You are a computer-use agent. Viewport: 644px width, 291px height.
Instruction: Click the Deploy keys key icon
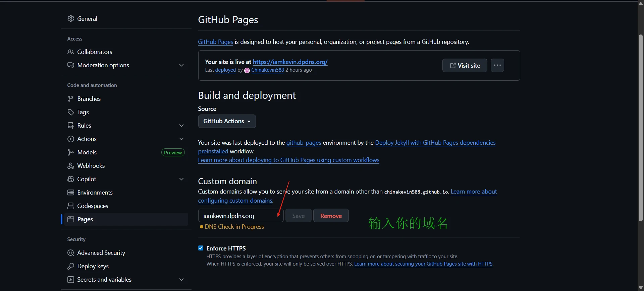[x=70, y=266]
